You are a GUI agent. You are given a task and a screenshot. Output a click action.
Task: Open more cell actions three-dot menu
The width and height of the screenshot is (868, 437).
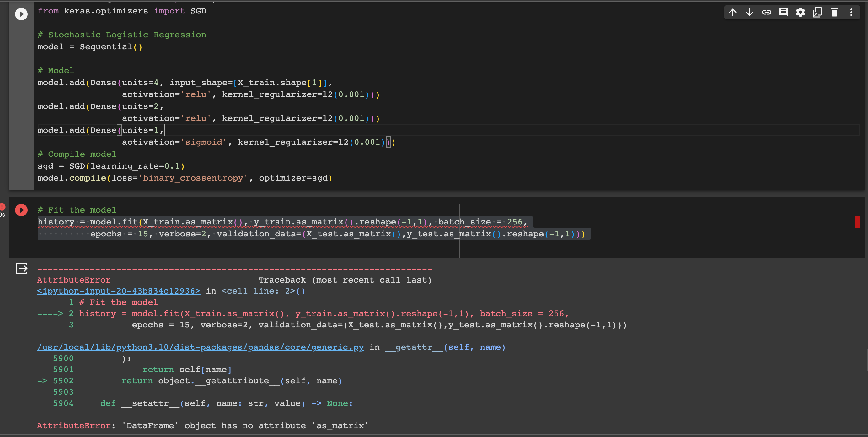pyautogui.click(x=851, y=13)
